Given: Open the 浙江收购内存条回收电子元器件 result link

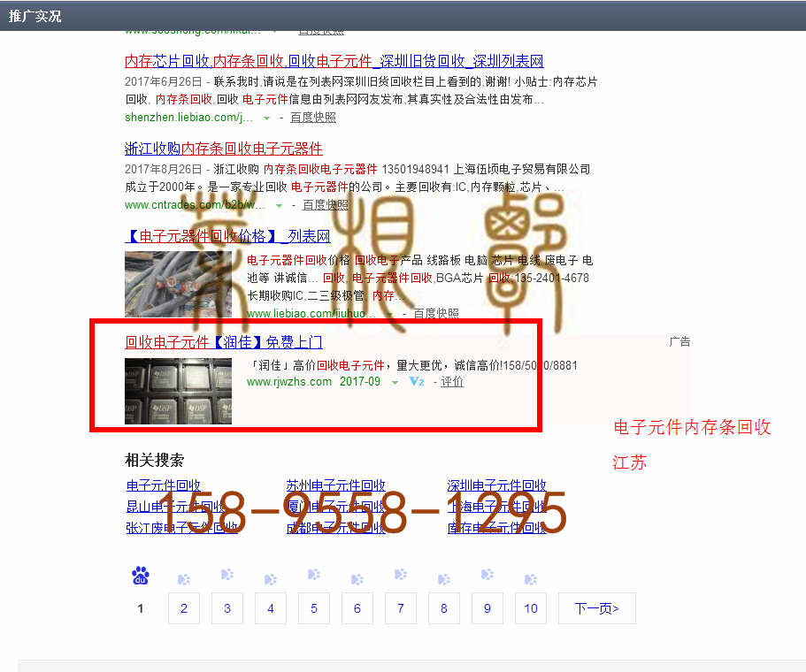Looking at the screenshot, I should click(x=224, y=149).
